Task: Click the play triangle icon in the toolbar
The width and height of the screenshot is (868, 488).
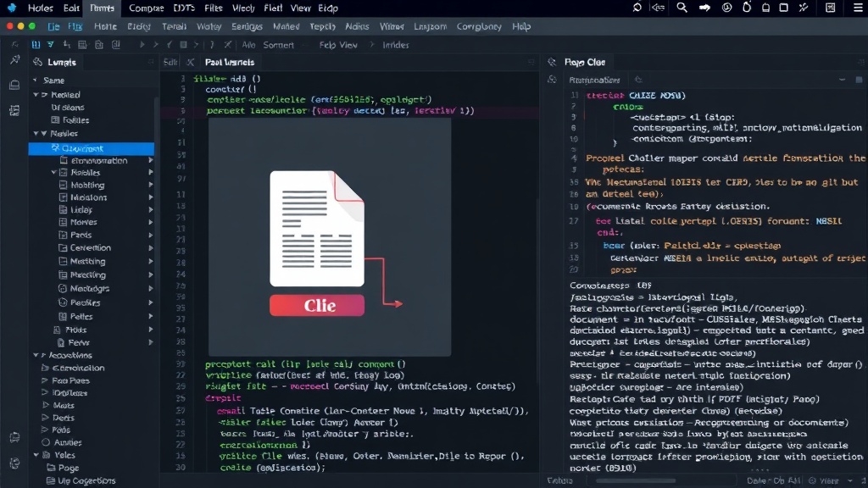Action: (142, 45)
